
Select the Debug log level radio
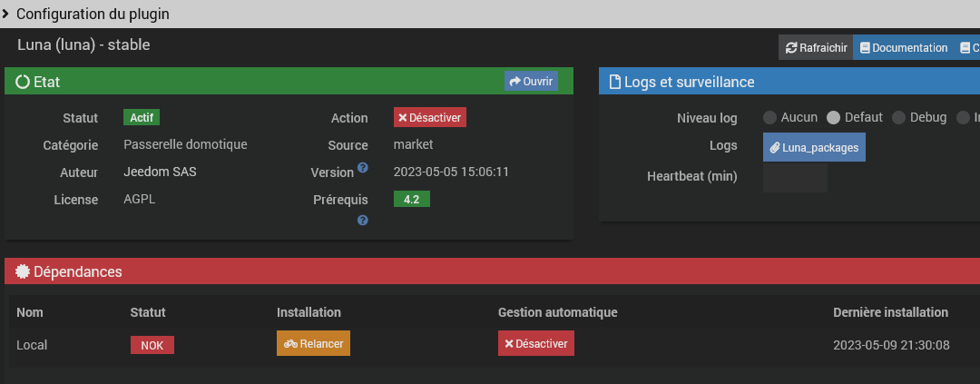[898, 118]
